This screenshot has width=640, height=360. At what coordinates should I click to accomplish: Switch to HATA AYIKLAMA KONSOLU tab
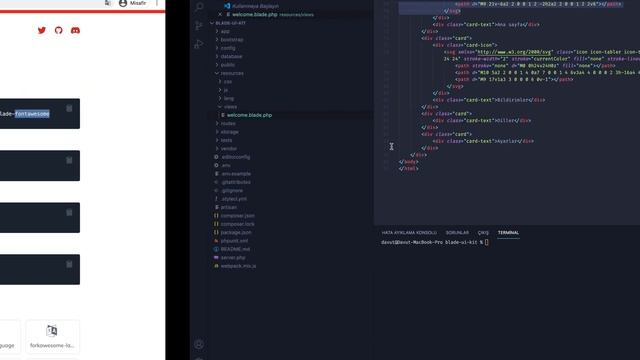click(x=409, y=233)
